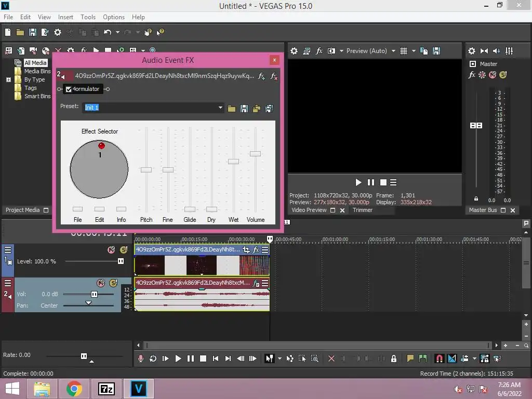Mute video track 1
Viewport: 532px width, 399px height.
(111, 250)
